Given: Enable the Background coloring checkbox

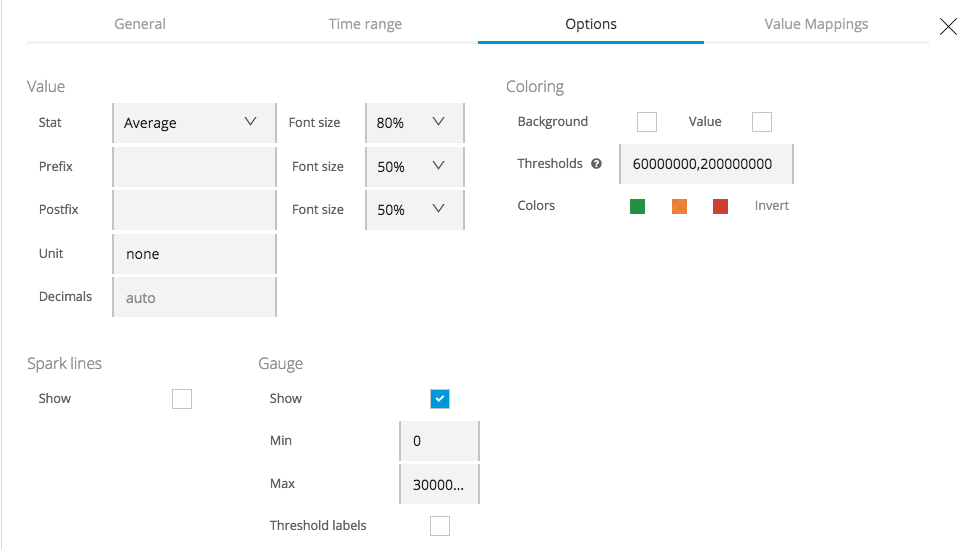Looking at the screenshot, I should click(x=647, y=122).
